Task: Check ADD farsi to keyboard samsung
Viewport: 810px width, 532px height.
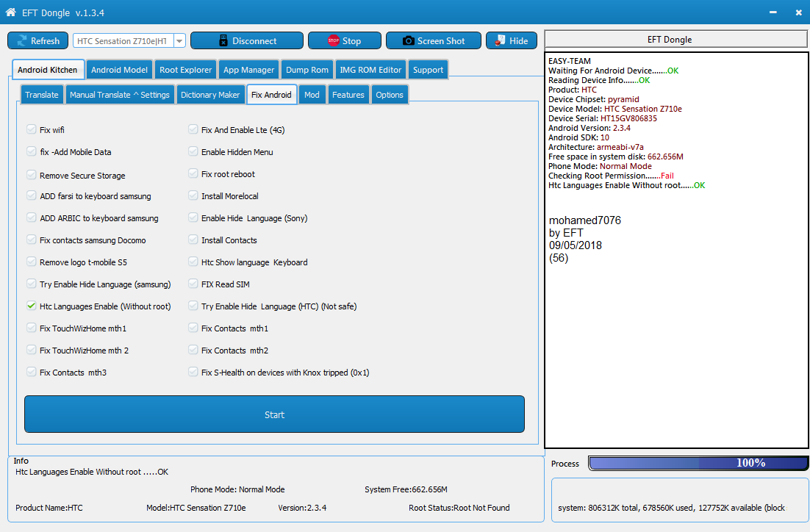Action: tap(32, 195)
